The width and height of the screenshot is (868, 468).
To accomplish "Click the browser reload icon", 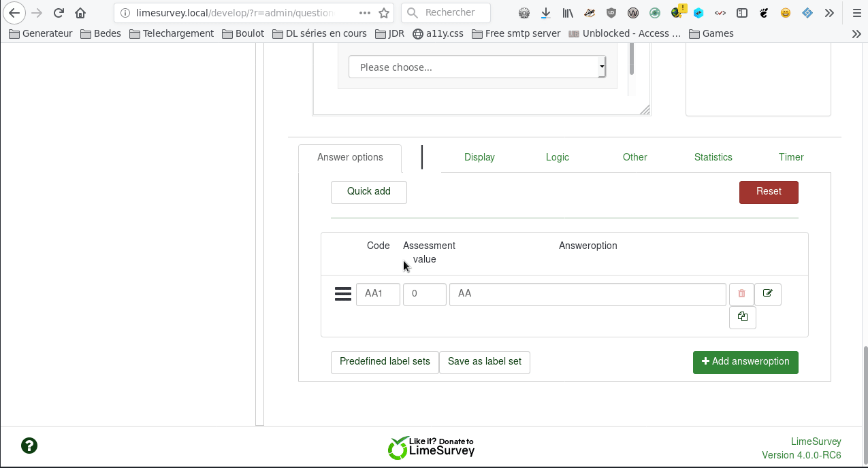I will tap(59, 13).
